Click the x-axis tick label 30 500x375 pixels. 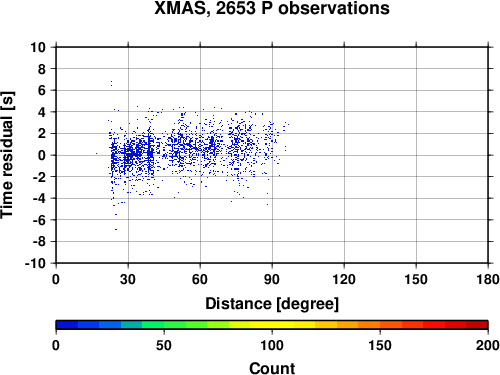tap(128, 279)
